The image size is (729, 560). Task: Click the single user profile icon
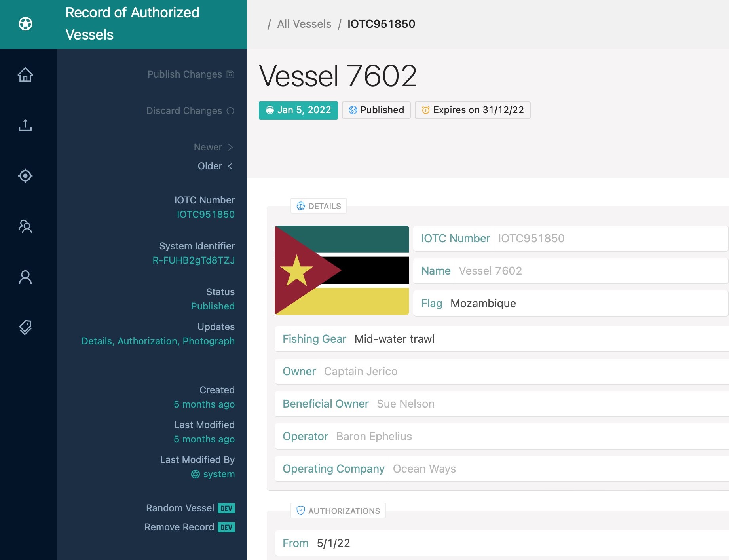[25, 277]
